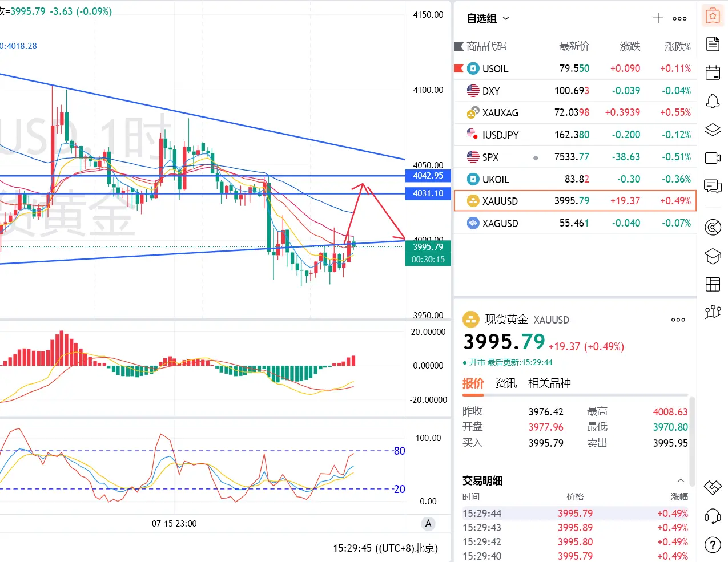Click the 最低 value 3970.80
Image resolution: width=728 pixels, height=562 pixels.
670,427
